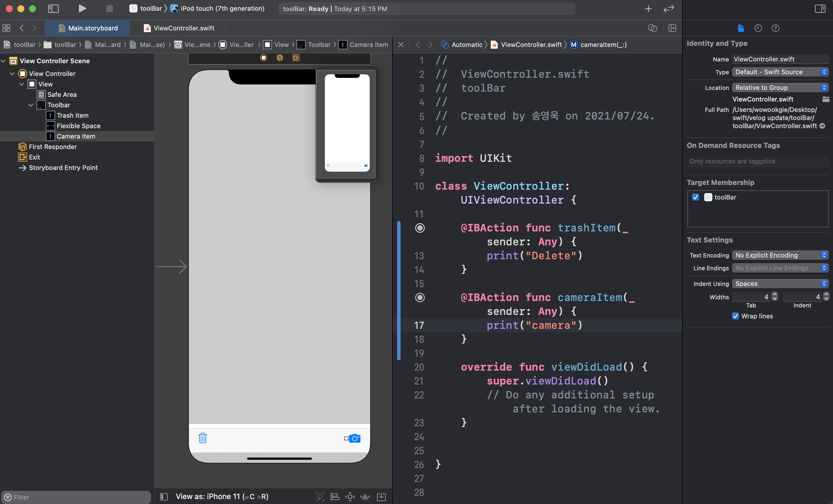This screenshot has width=833, height=504.
Task: Run the toolBar app with the play button
Action: click(x=82, y=9)
